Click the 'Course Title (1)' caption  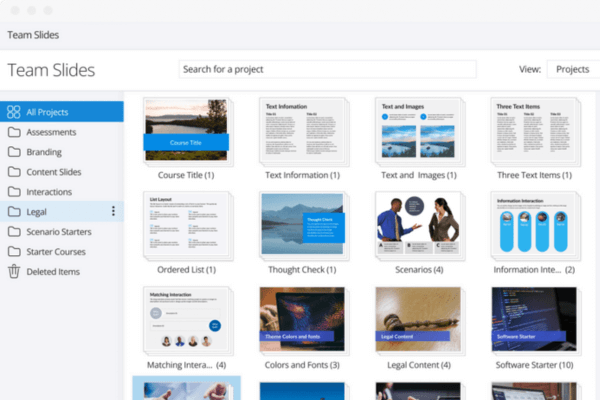pos(186,175)
